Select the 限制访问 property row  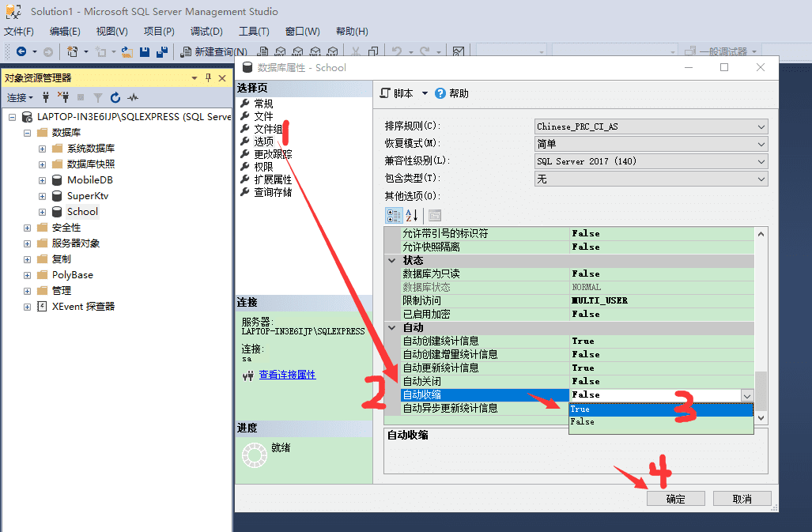coord(578,300)
